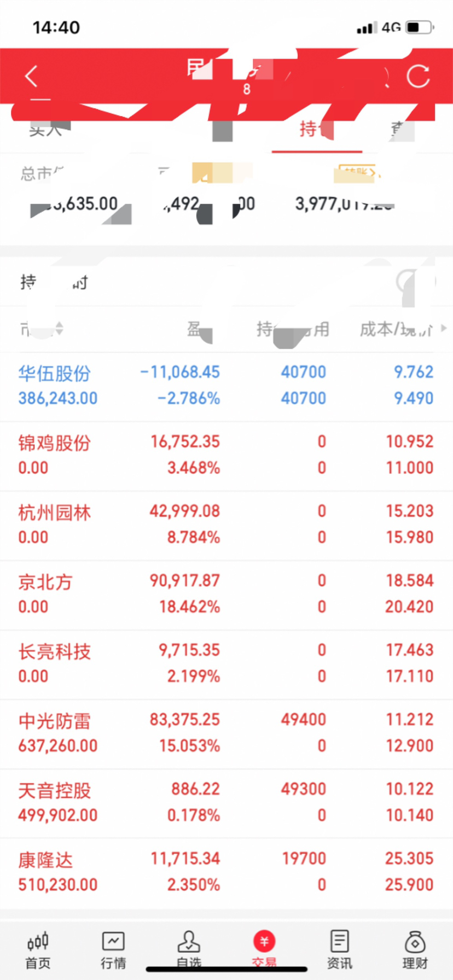Image resolution: width=453 pixels, height=980 pixels.
Task: Open 康隆达 holding row
Action: [226, 873]
